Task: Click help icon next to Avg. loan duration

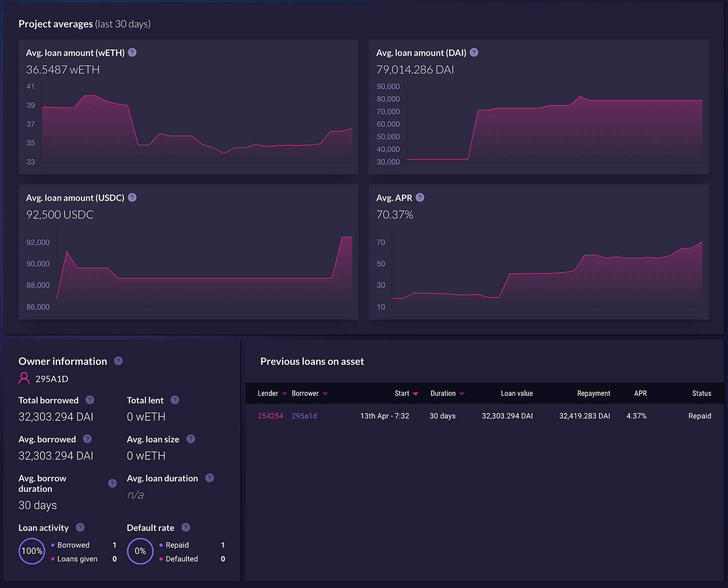Action: [x=209, y=478]
